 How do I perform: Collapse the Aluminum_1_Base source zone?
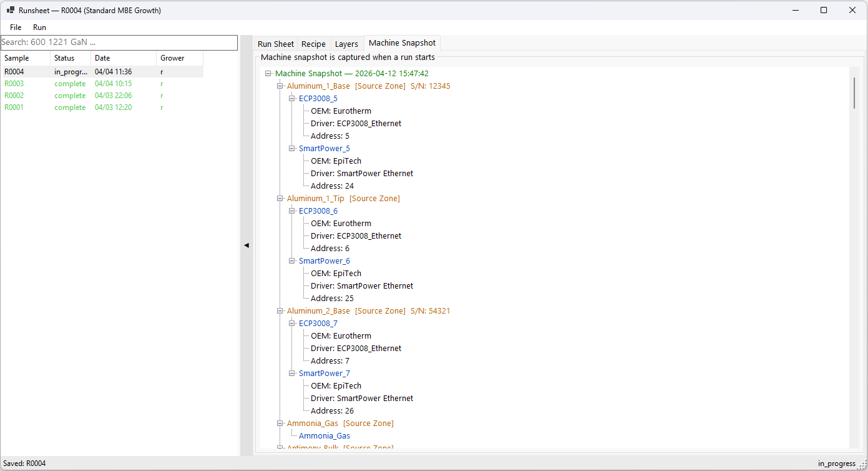(280, 86)
